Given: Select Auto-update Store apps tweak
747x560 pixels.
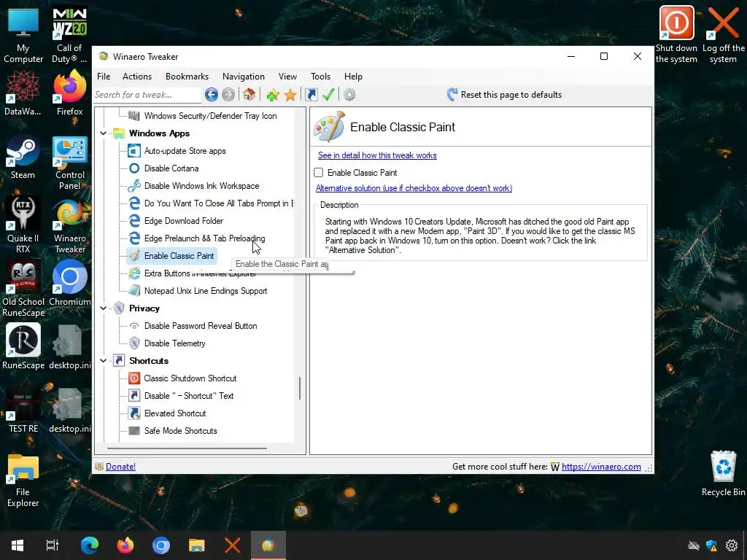Looking at the screenshot, I should coord(185,151).
